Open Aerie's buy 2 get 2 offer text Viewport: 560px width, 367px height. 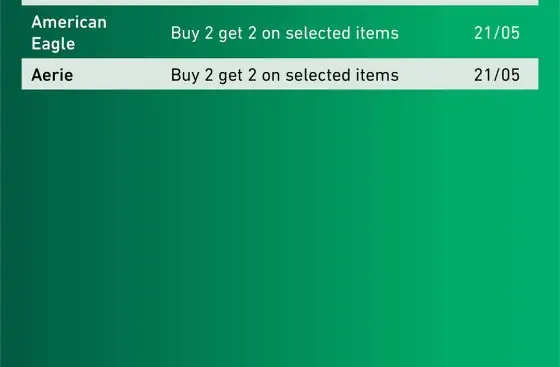point(285,75)
